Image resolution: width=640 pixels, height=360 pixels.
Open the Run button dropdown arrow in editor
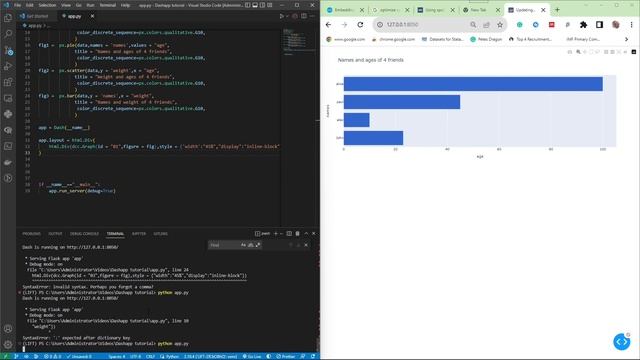click(x=287, y=16)
